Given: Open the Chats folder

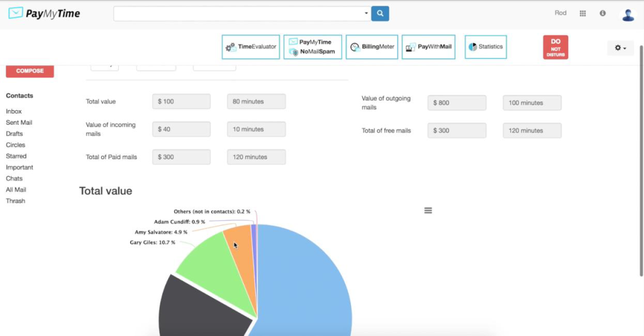Looking at the screenshot, I should [x=14, y=178].
